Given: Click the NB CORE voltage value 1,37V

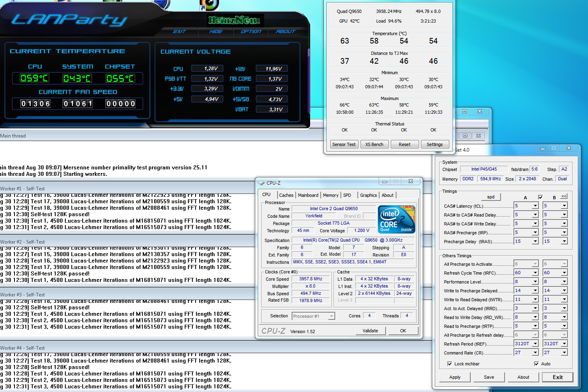Looking at the screenshot, I should pos(272,79).
